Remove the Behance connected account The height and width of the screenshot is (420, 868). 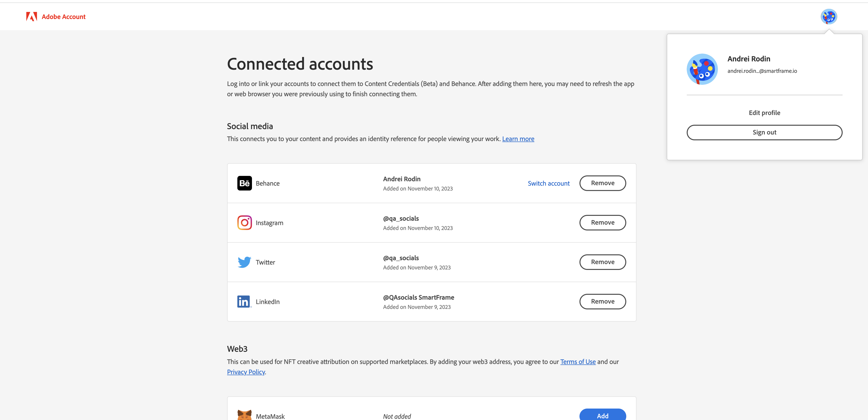pyautogui.click(x=602, y=183)
